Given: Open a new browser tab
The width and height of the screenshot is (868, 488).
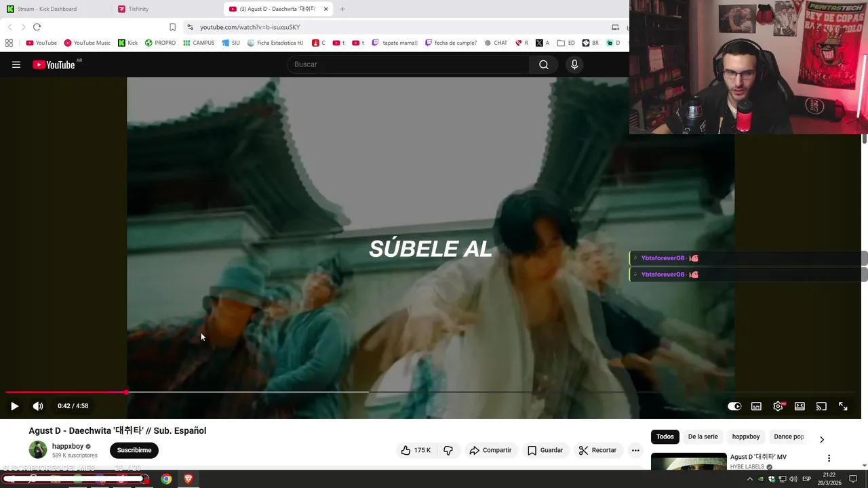Looking at the screenshot, I should pyautogui.click(x=342, y=9).
